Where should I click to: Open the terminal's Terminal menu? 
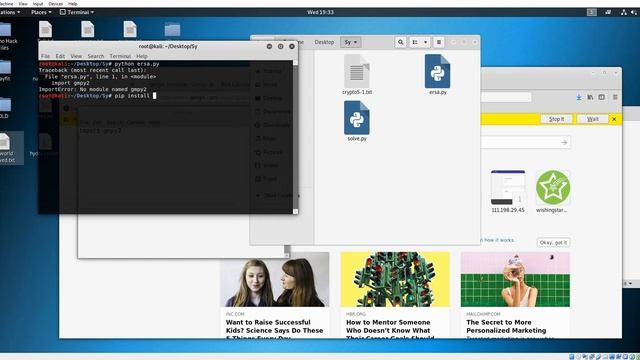[x=120, y=56]
